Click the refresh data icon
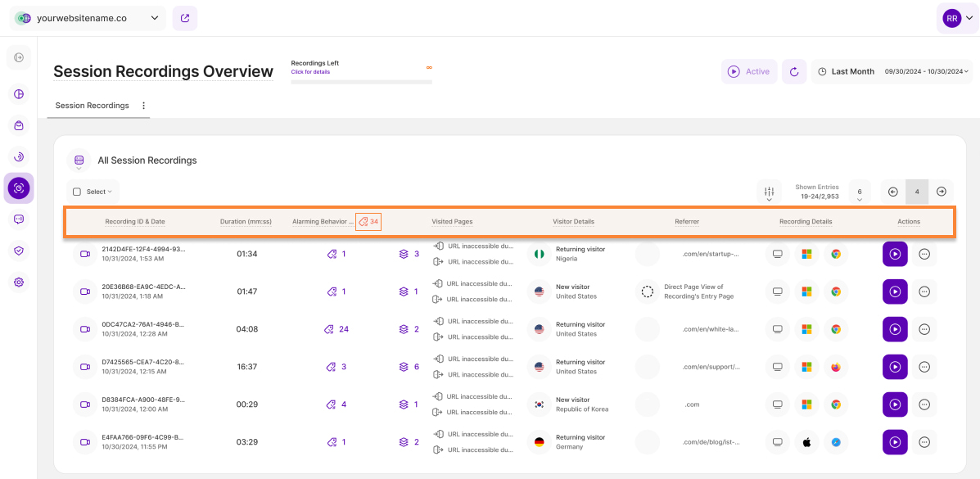This screenshot has width=980, height=479. coord(793,72)
